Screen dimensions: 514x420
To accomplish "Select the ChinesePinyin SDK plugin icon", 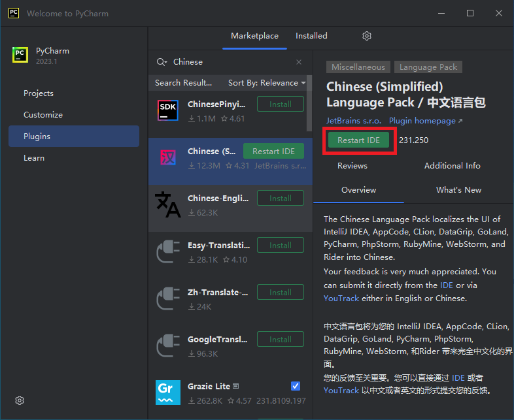I will (x=168, y=110).
